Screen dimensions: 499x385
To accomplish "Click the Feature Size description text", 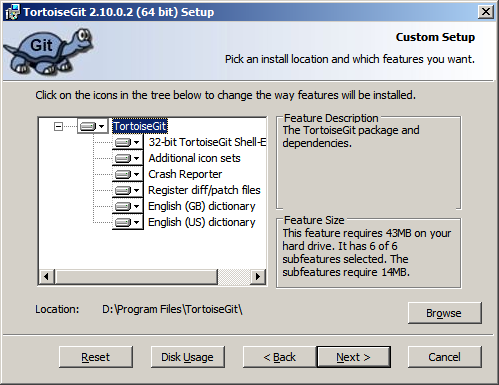I will coord(367,252).
